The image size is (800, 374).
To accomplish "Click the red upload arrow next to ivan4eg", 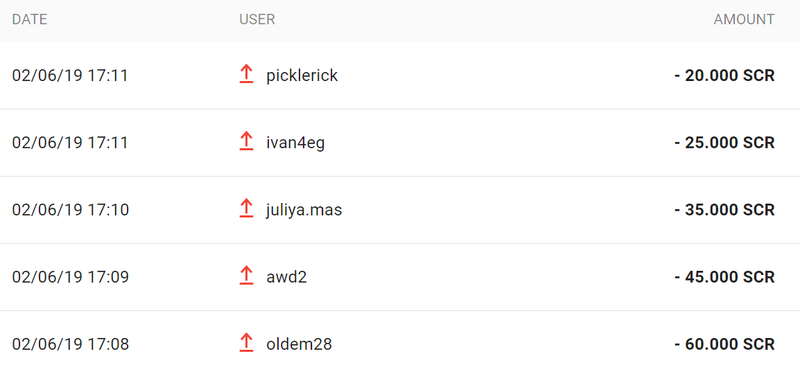I will pos(246,141).
